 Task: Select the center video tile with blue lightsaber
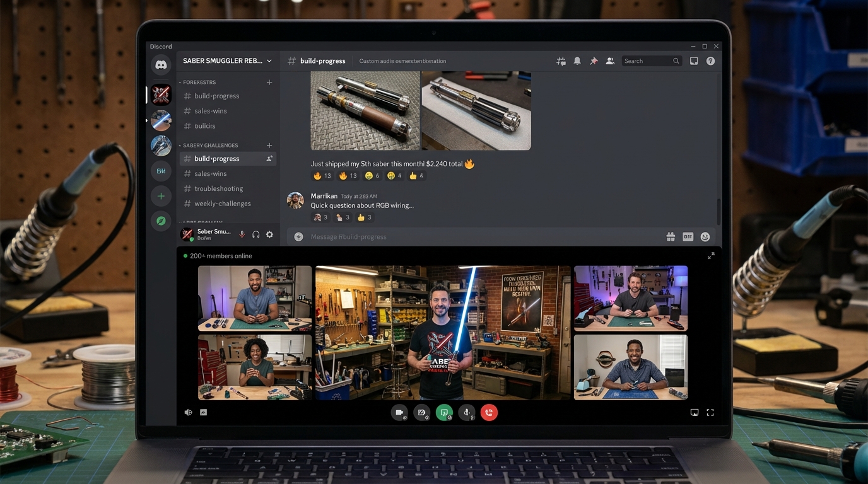(443, 333)
